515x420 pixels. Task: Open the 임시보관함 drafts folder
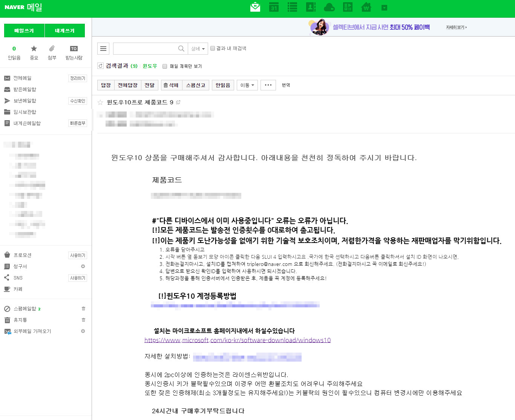(x=25, y=112)
